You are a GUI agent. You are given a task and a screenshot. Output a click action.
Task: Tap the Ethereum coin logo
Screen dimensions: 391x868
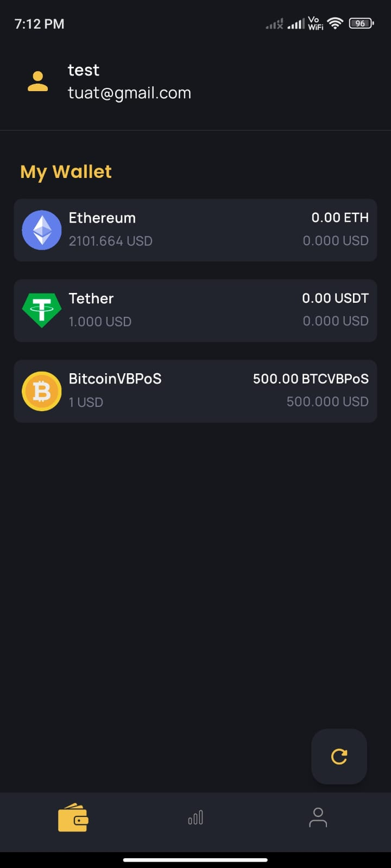pyautogui.click(x=42, y=230)
